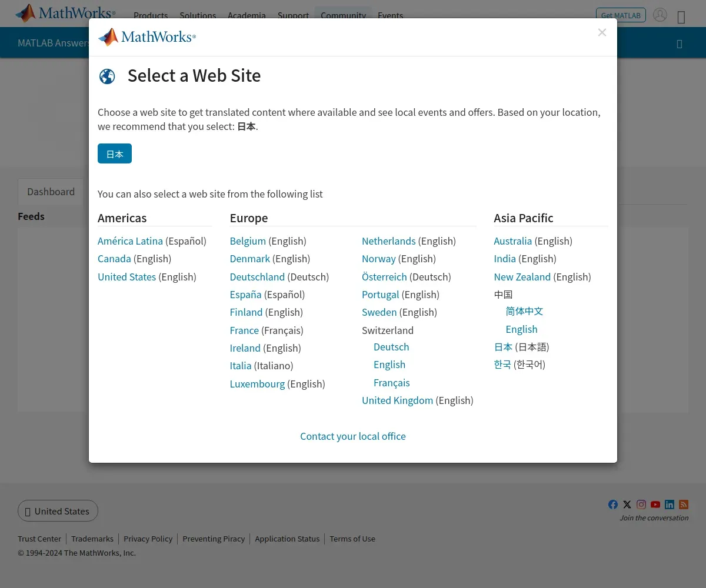Click the MathWorks logo in the dialog
706x588 pixels.
(x=146, y=37)
